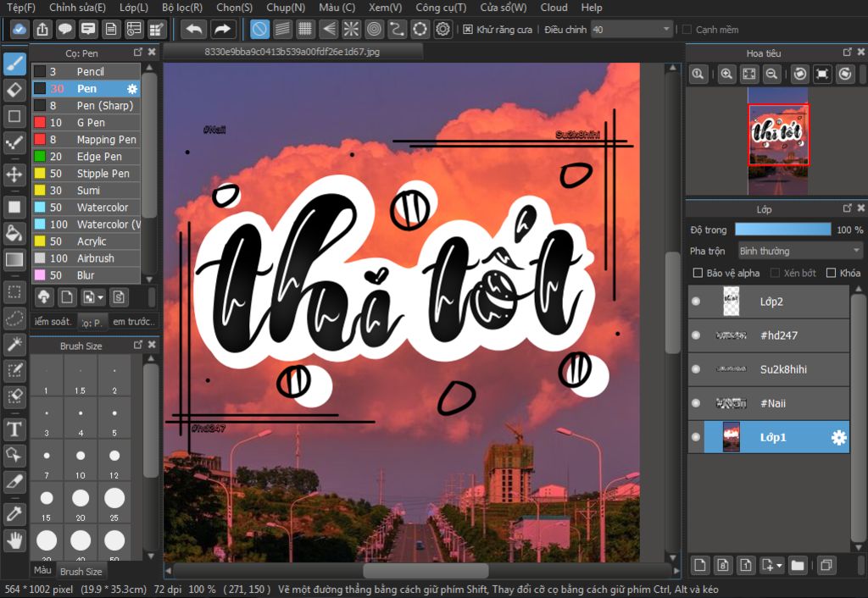
Task: Hide the Su2k8hihi layer
Action: coord(696,369)
